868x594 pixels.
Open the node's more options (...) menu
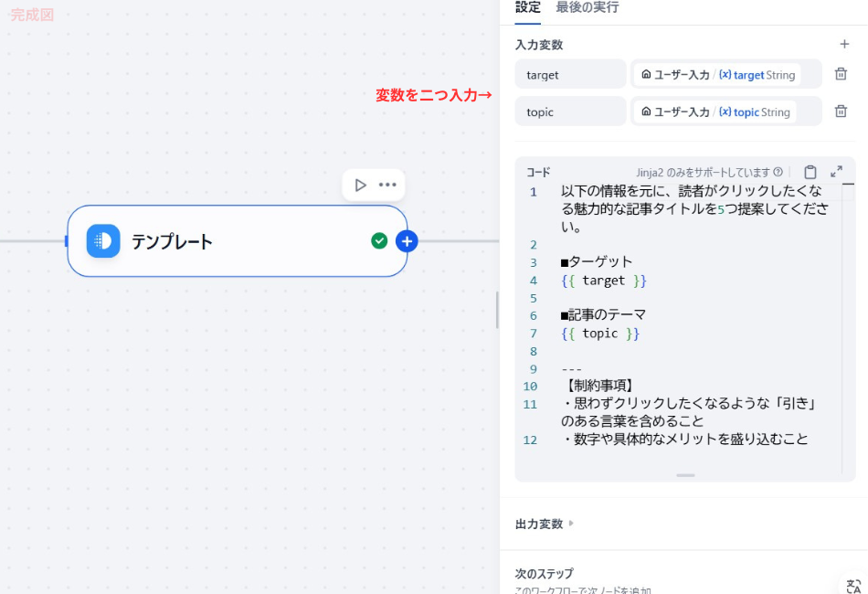coord(386,185)
